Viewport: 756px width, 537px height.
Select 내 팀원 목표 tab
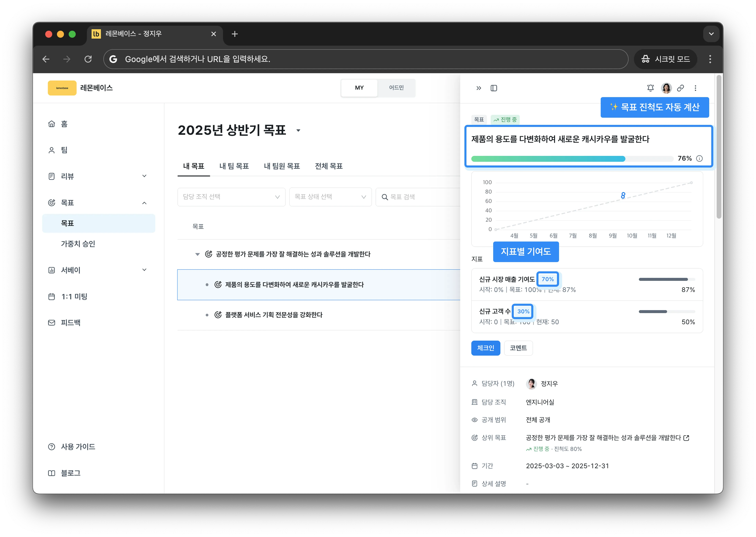(x=282, y=166)
